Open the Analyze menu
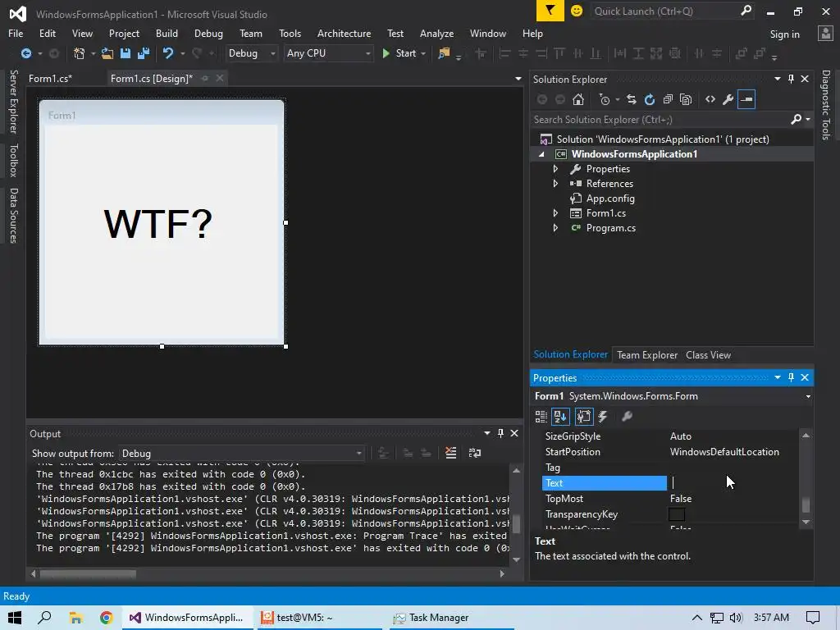840x630 pixels. pos(436,33)
